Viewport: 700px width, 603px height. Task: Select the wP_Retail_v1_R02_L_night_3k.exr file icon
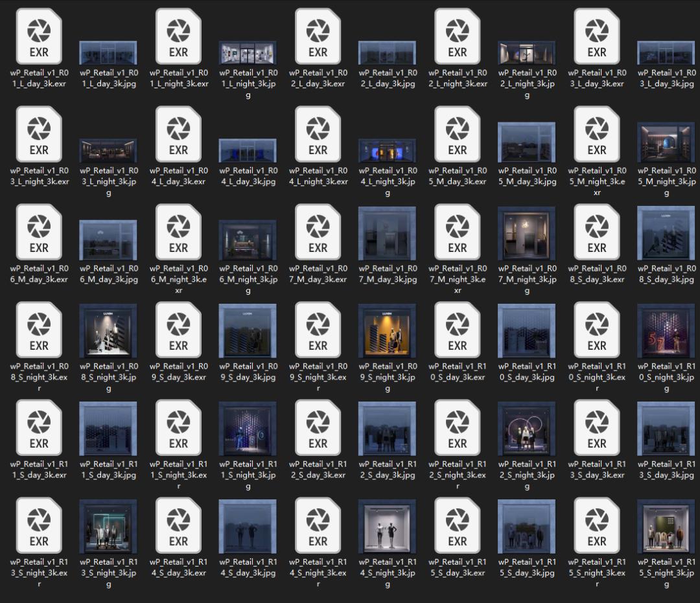point(458,36)
